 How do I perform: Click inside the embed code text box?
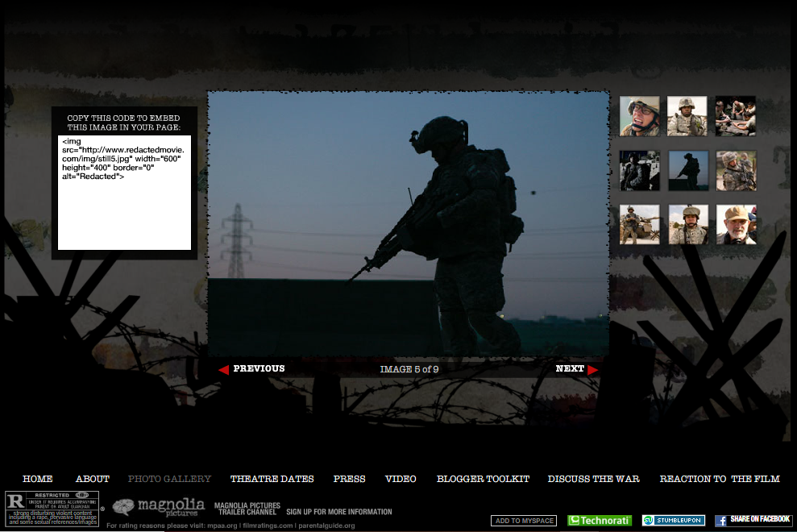tap(125, 193)
